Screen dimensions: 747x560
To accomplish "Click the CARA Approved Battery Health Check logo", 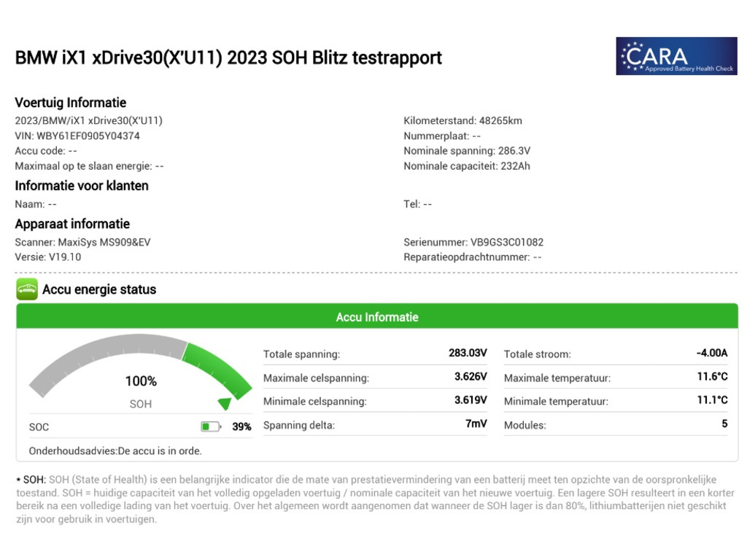I will (676, 56).
